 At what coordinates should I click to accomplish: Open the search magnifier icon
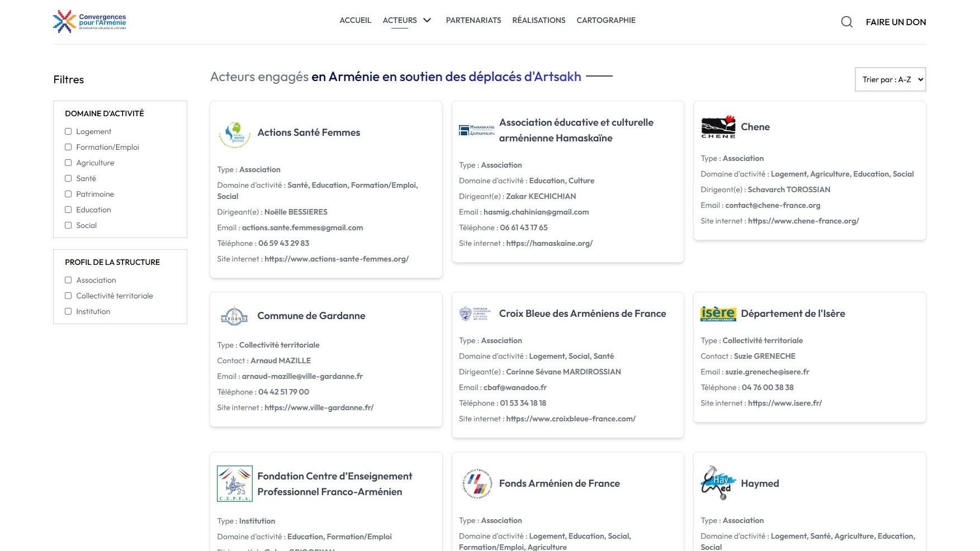click(846, 22)
